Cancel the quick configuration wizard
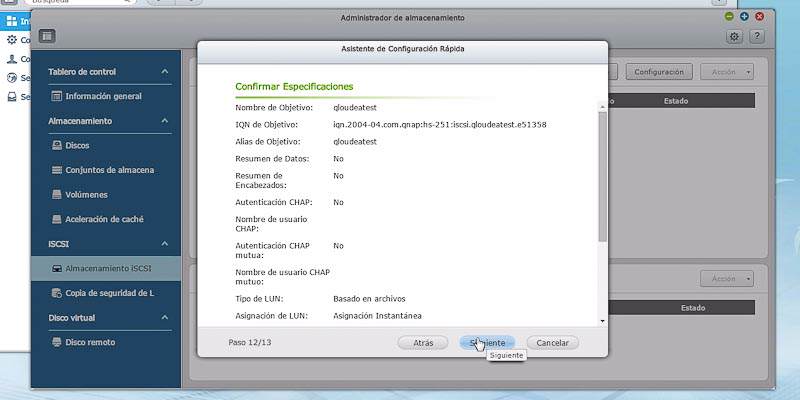The width and height of the screenshot is (800, 400). click(x=553, y=343)
